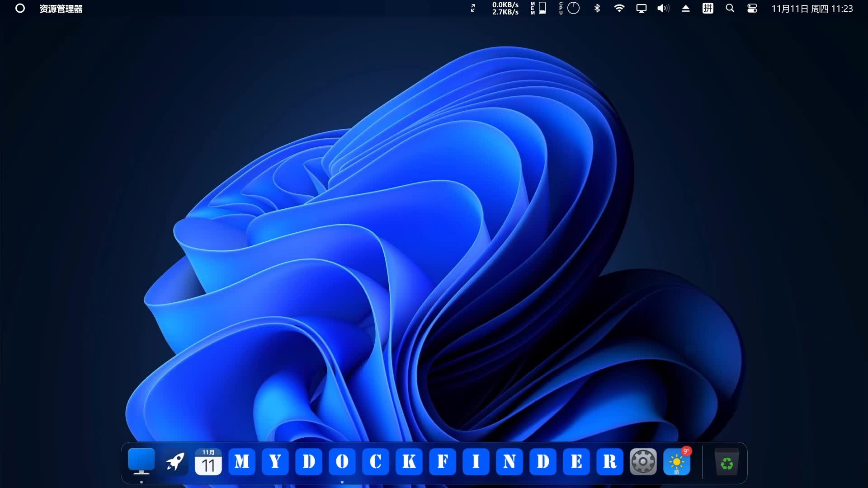The width and height of the screenshot is (868, 488).
Task: Open system preferences gear in dock
Action: tap(643, 462)
